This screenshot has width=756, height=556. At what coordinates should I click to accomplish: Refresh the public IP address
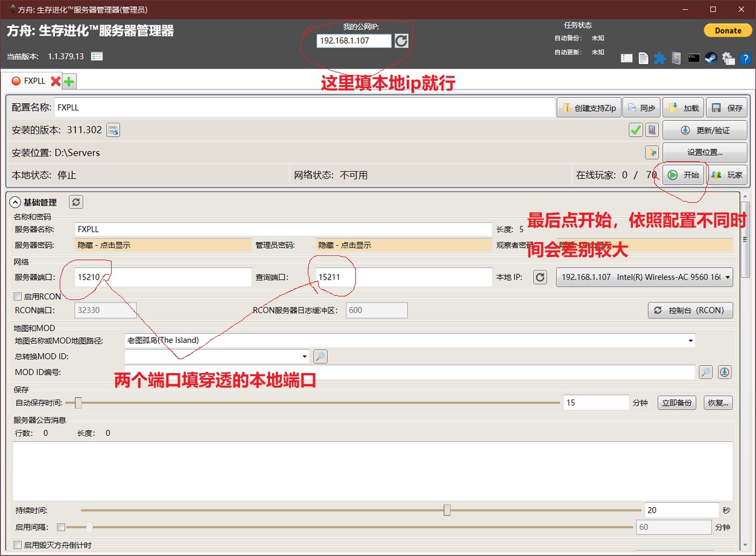click(x=401, y=41)
